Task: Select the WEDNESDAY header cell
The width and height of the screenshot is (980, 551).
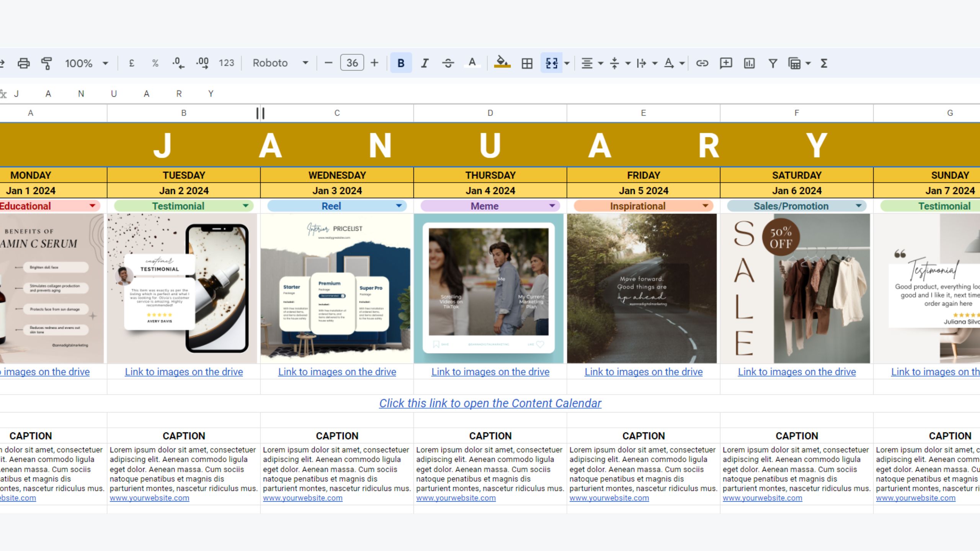Action: (337, 175)
